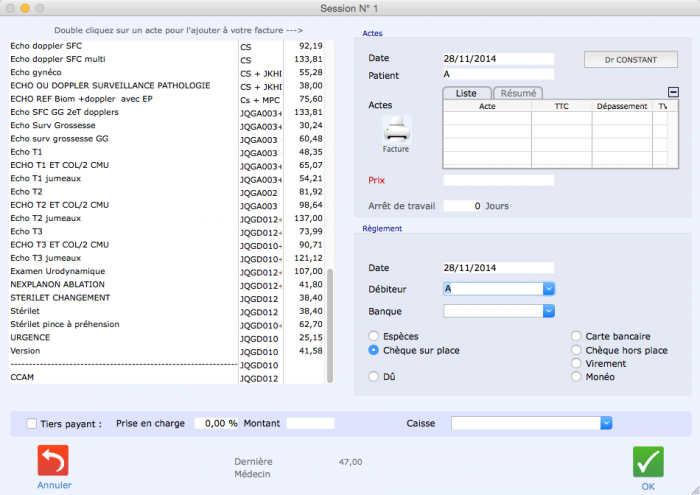
Task: Click the Dr CONSTANT button
Action: pyautogui.click(x=630, y=60)
